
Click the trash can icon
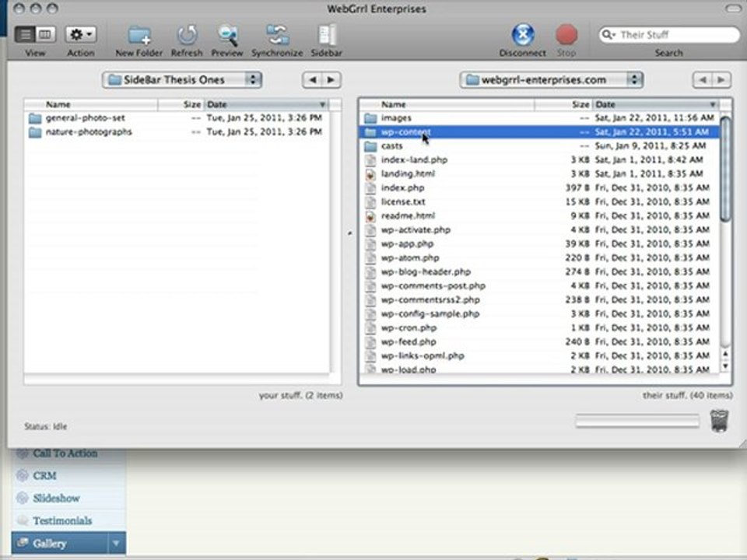(719, 421)
